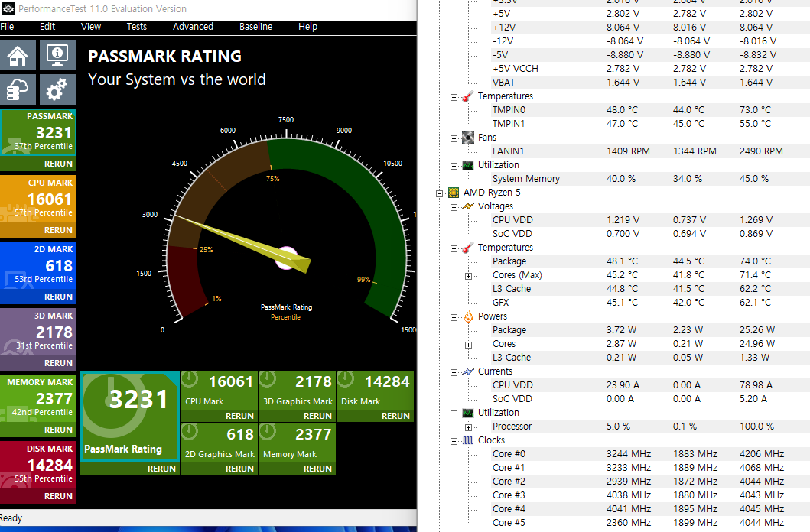Rerun the MEMORY MARK test in sidebar
The width and height of the screenshot is (810, 532).
coord(58,430)
